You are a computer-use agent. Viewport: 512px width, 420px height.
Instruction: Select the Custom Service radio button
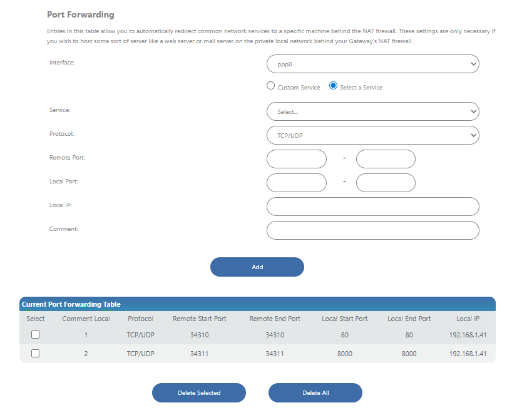tap(270, 86)
